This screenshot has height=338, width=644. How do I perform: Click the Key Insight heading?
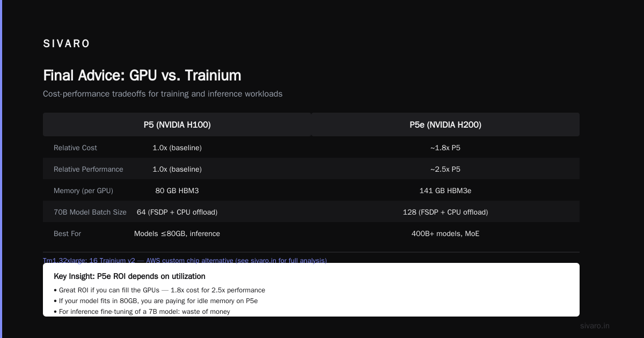coord(129,276)
